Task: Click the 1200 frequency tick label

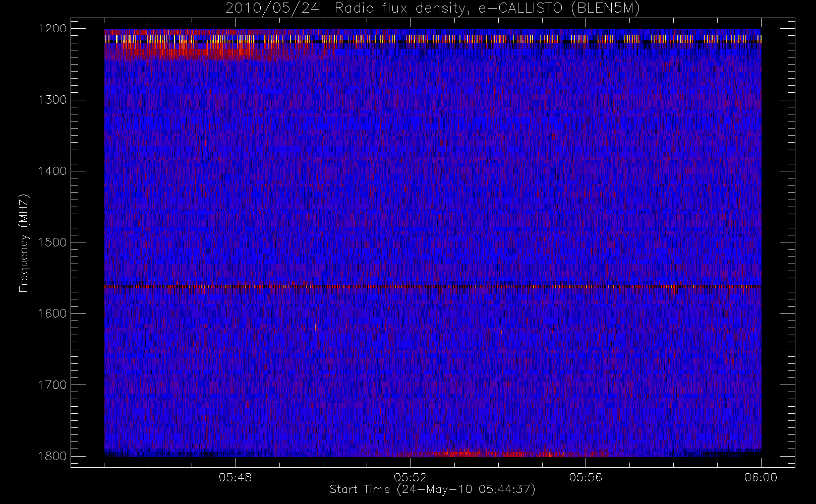Action: click(x=53, y=29)
